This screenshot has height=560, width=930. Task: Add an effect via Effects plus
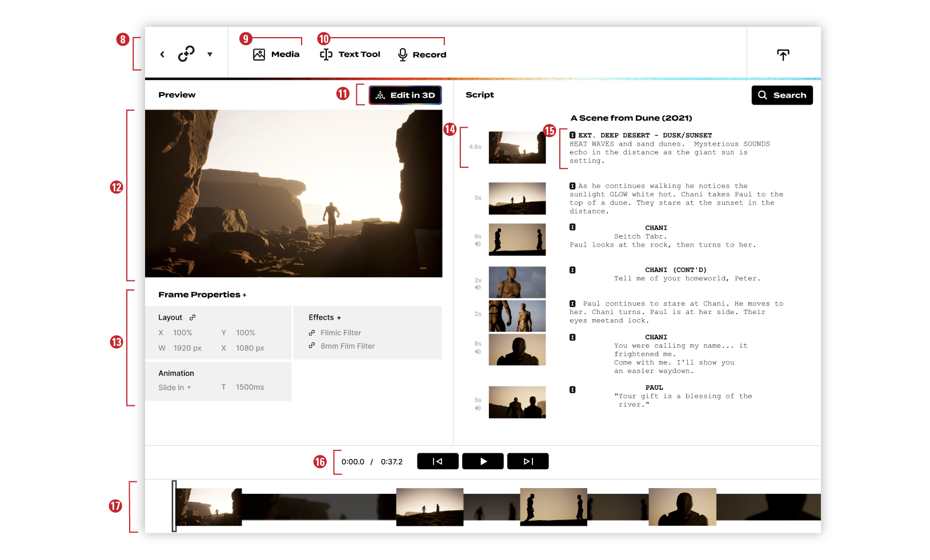[x=339, y=318]
